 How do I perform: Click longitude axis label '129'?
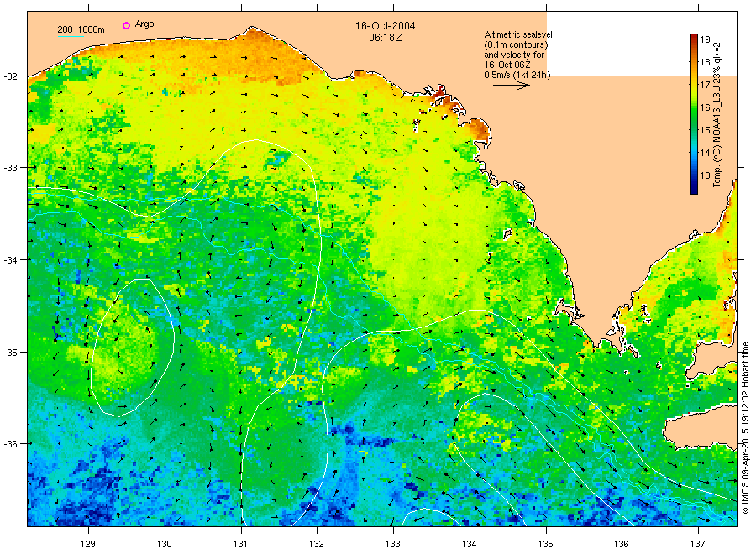pyautogui.click(x=88, y=544)
